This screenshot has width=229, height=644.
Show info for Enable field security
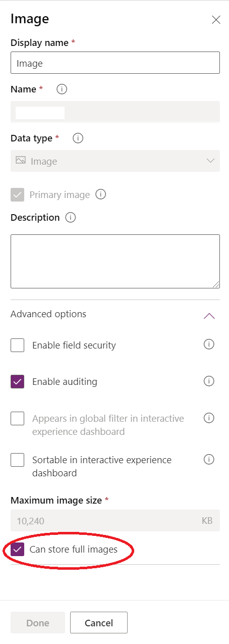[x=209, y=344]
